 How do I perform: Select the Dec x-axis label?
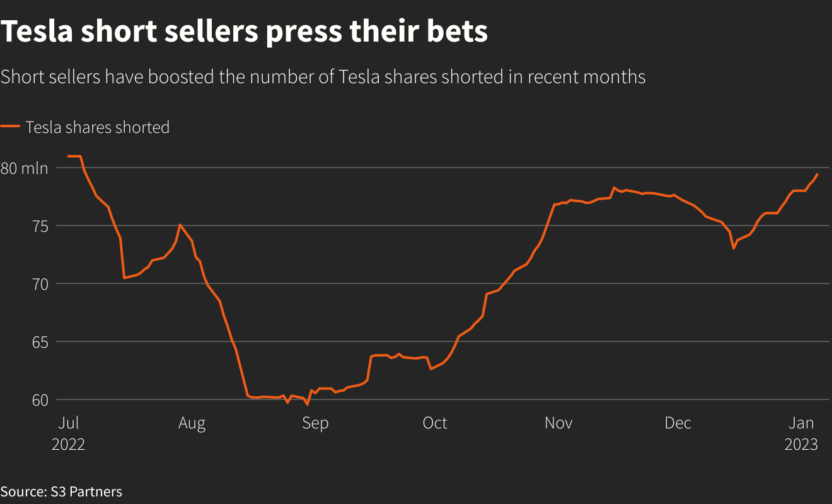[x=678, y=423]
